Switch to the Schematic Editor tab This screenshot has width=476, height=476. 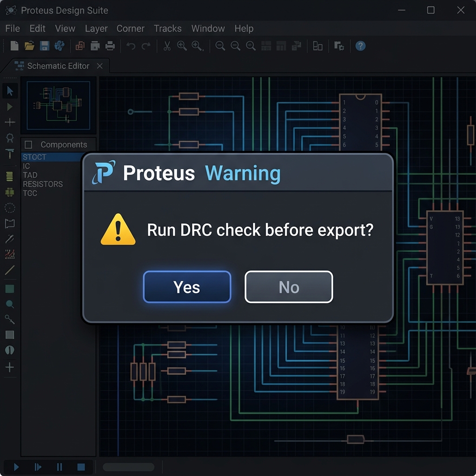(58, 66)
